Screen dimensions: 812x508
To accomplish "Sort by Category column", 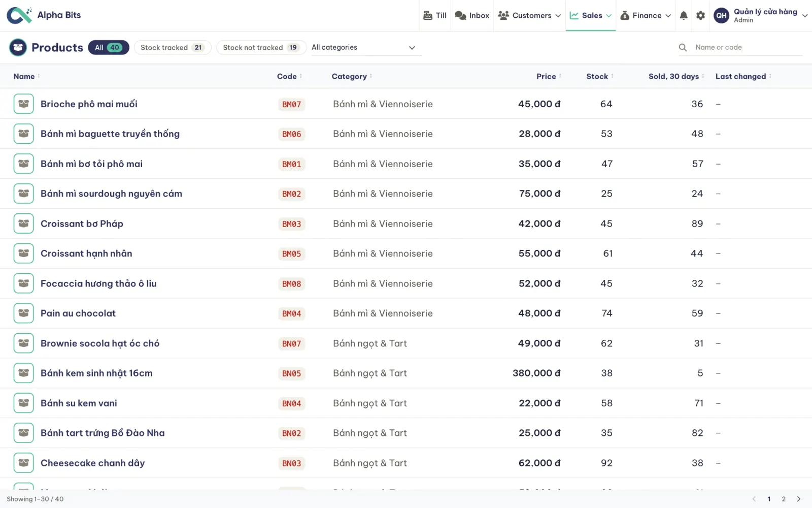I will click(352, 76).
